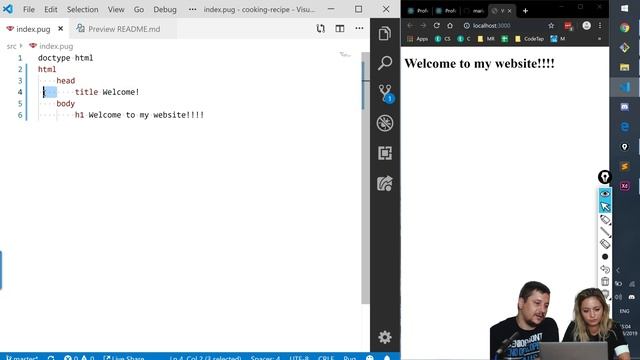Split the editor to the right
The image size is (640, 360).
(340, 29)
